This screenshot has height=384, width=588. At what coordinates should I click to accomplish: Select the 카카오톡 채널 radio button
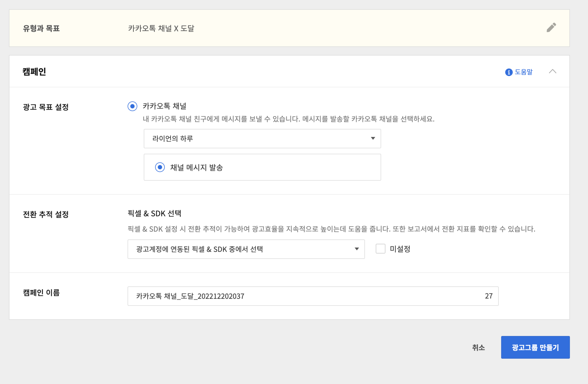(133, 106)
